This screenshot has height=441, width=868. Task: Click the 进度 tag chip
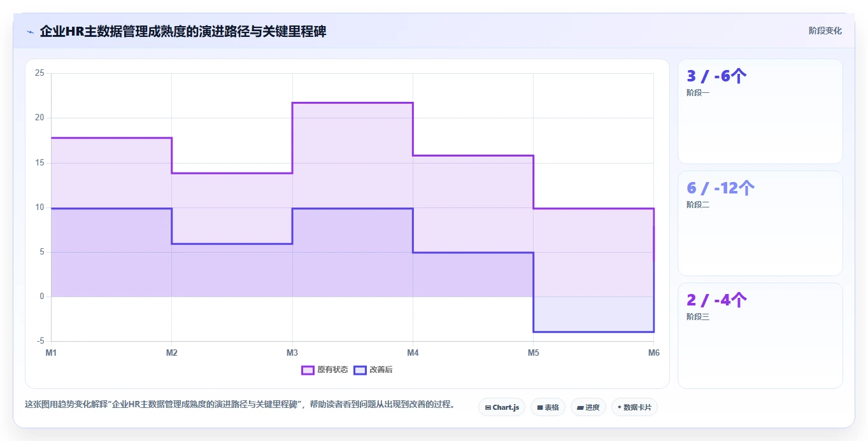coord(588,407)
